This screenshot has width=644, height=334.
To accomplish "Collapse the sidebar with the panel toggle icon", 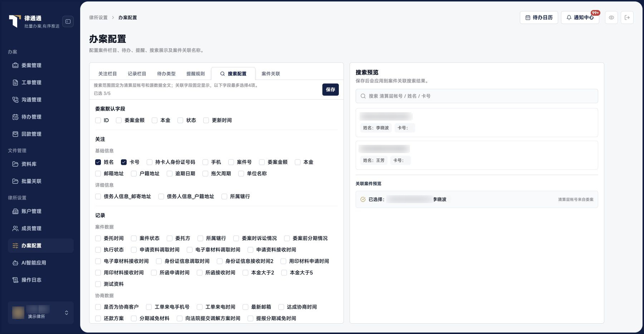I will [x=68, y=21].
